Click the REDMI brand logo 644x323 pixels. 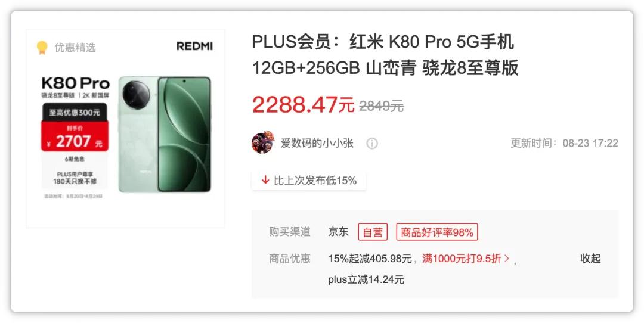coord(194,46)
